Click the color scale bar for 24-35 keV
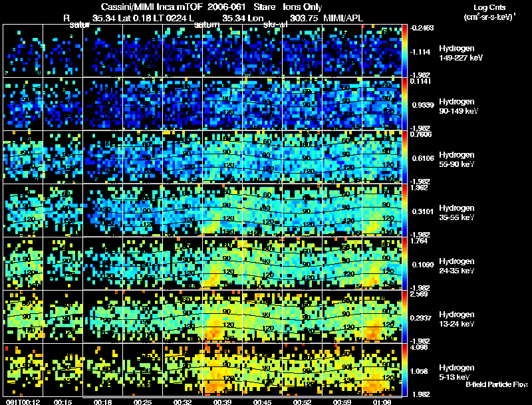532x405 pixels. [x=404, y=263]
